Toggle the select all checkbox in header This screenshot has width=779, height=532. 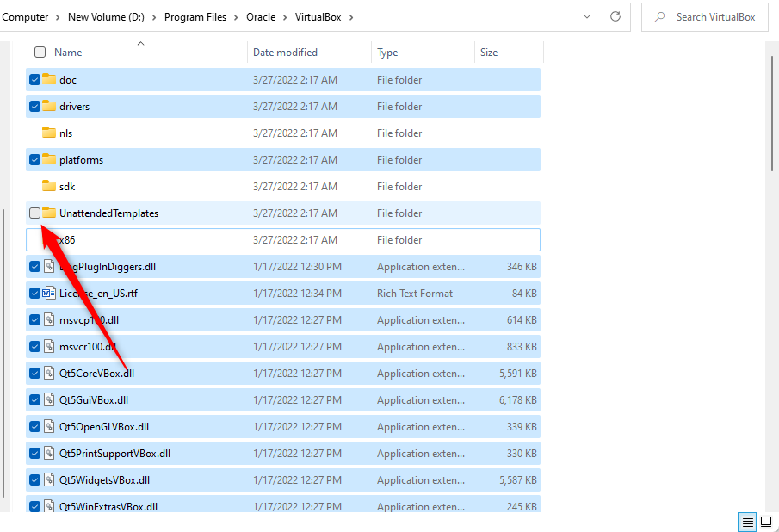[x=40, y=53]
